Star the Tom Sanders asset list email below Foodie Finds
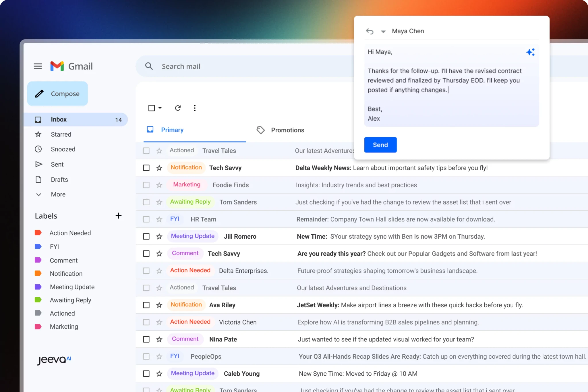This screenshot has width=588, height=392. pos(159,202)
